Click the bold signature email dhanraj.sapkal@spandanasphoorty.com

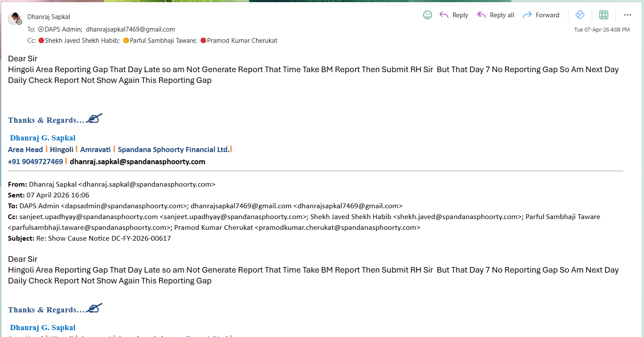point(137,162)
